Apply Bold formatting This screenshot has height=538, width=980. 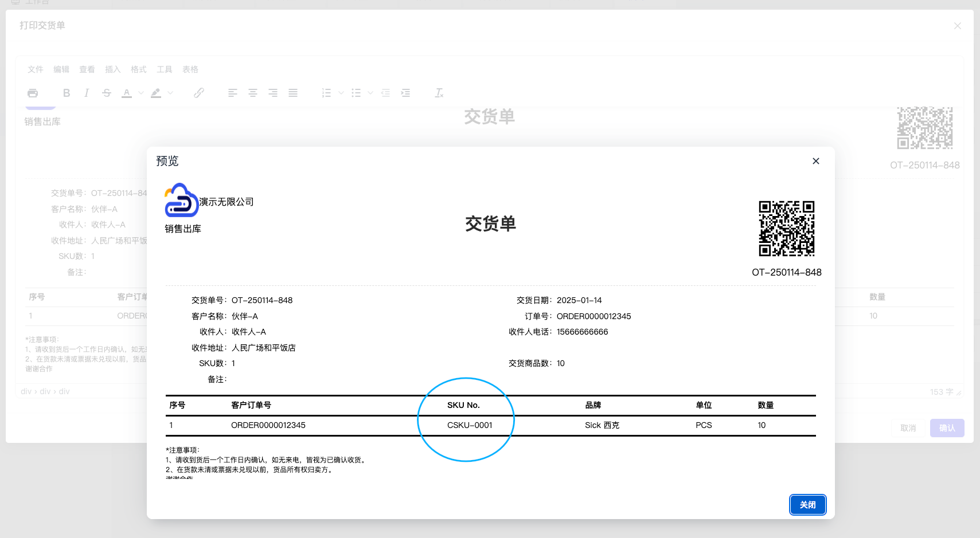click(x=66, y=93)
